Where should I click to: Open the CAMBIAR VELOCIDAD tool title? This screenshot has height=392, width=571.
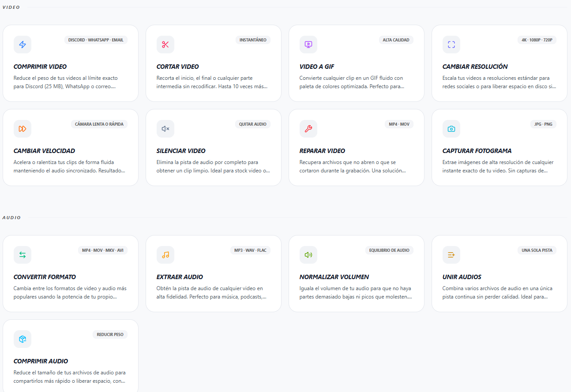tap(45, 151)
